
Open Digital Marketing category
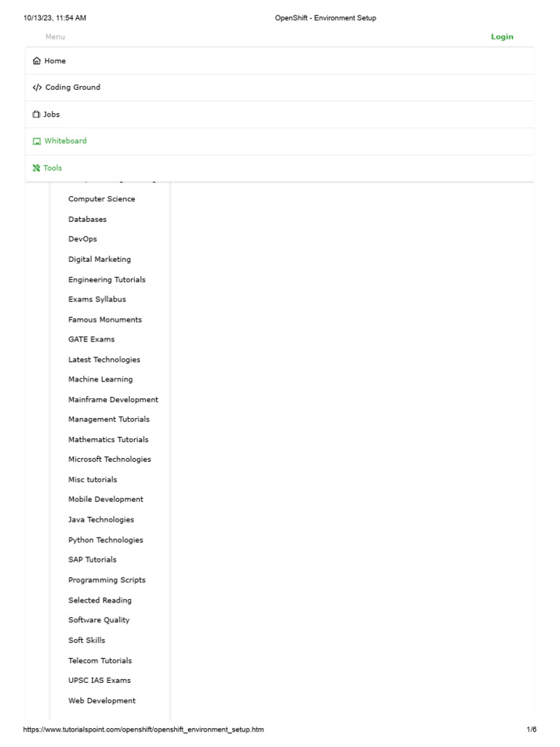pos(99,260)
